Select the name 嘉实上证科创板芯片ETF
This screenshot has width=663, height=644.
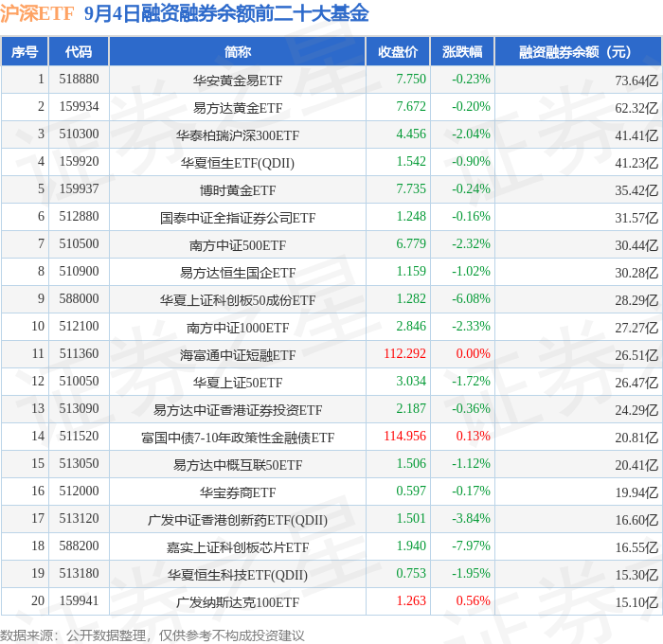[x=238, y=547]
